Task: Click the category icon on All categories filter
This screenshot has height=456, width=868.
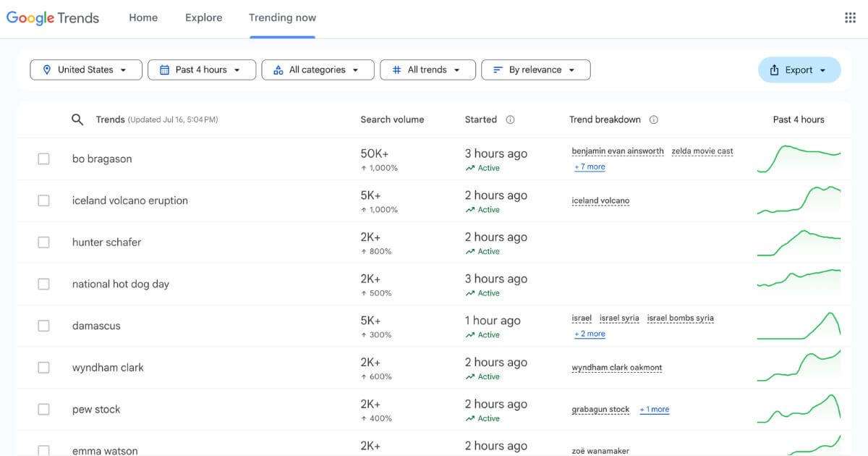Action: click(278, 69)
